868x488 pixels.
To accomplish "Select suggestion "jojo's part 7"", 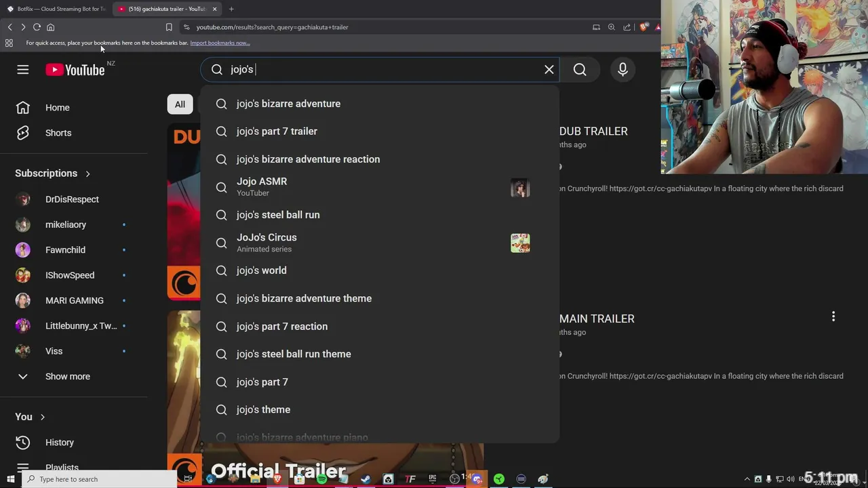I will (x=380, y=382).
